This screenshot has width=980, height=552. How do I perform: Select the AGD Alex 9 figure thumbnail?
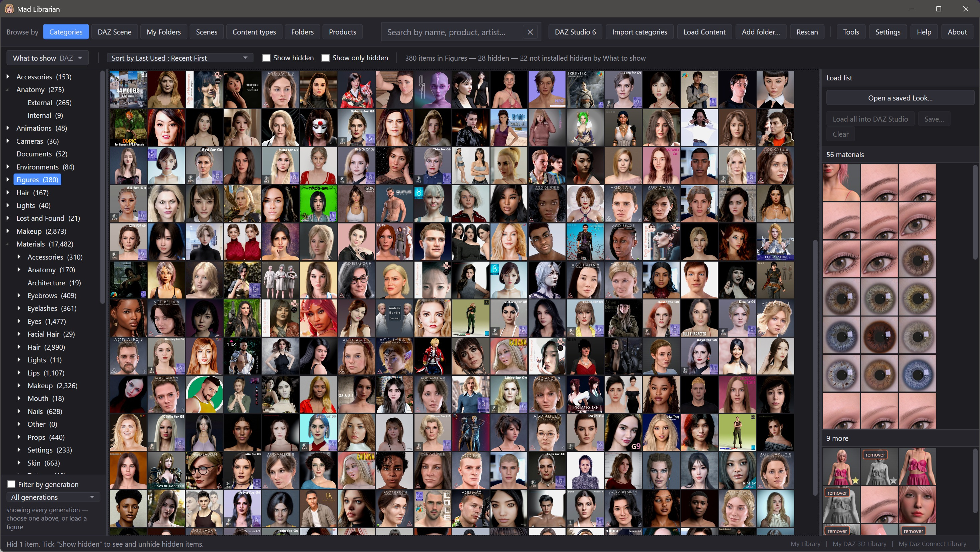point(128,356)
